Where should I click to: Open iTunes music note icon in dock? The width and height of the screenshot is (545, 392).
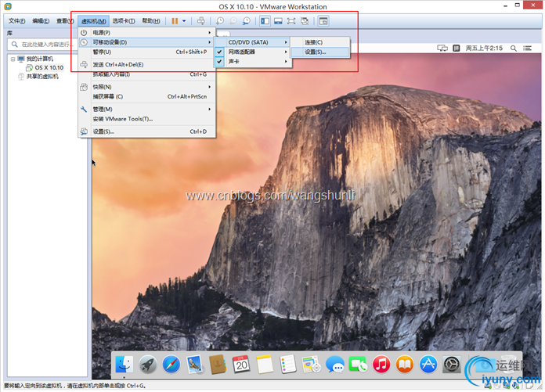381,365
